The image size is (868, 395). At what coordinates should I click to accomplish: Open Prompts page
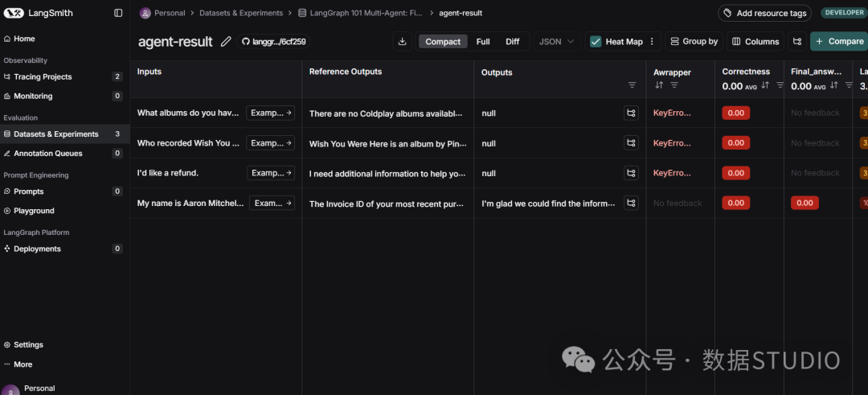point(65,191)
